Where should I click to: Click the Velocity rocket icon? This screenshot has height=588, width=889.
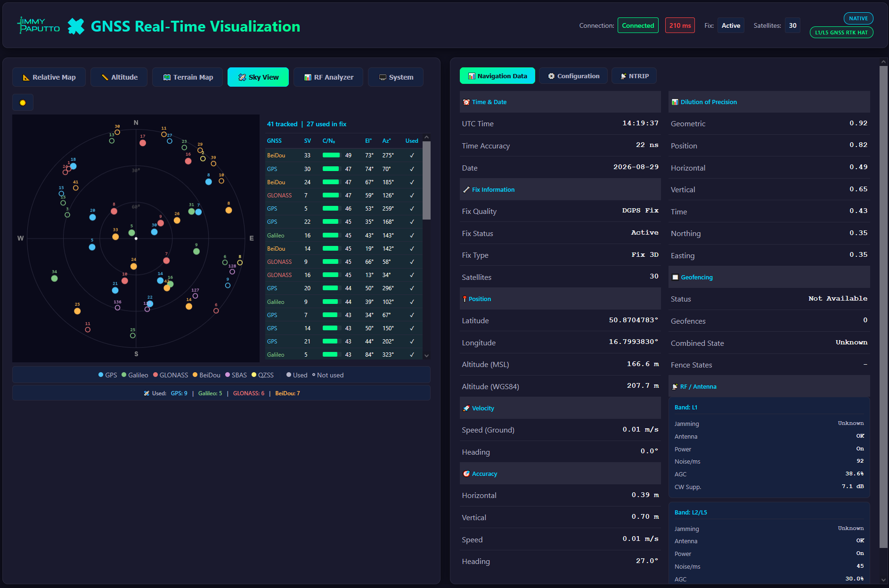pos(466,408)
